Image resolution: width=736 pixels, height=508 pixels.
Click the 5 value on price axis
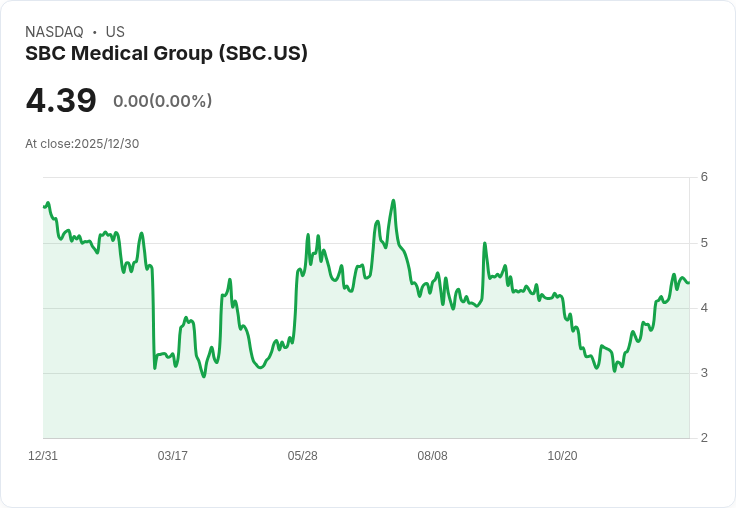(704, 243)
